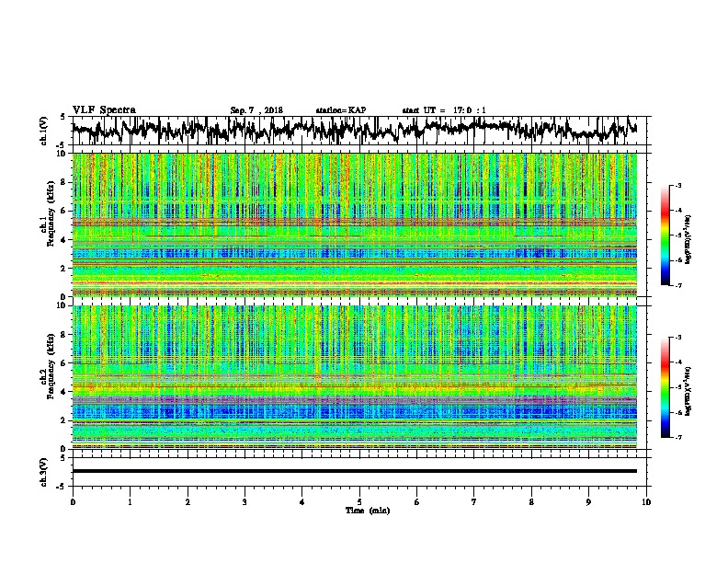This screenshot has height=563, width=728.
Task: Click the 'Time (min)' axis label
Action: click(368, 511)
